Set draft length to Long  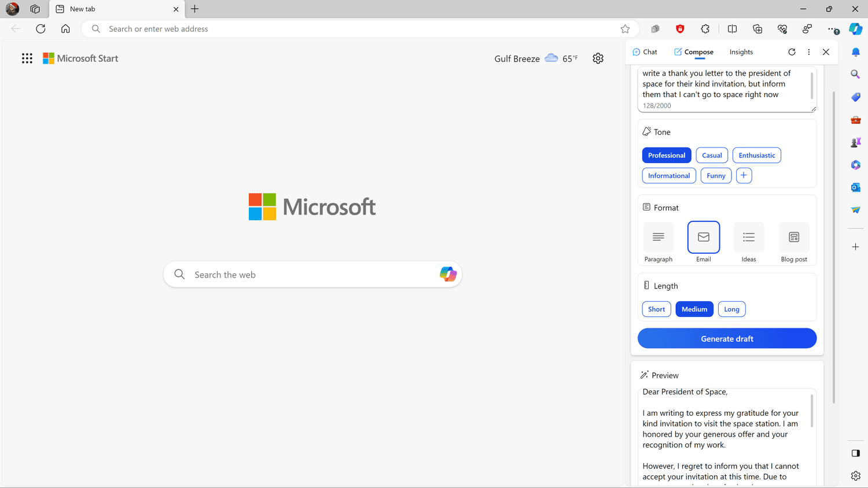pos(731,309)
